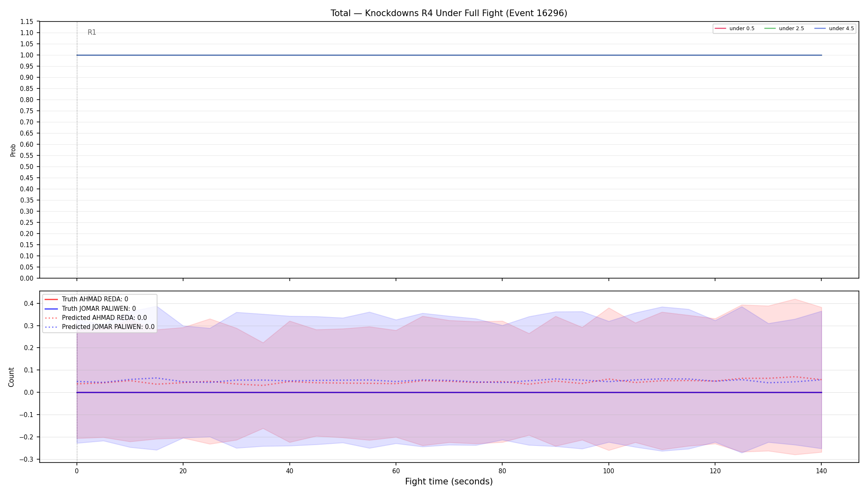Select 'Truth AHMAD REDA: 0' legend item
The height and width of the screenshot is (496, 868).
[x=86, y=299]
